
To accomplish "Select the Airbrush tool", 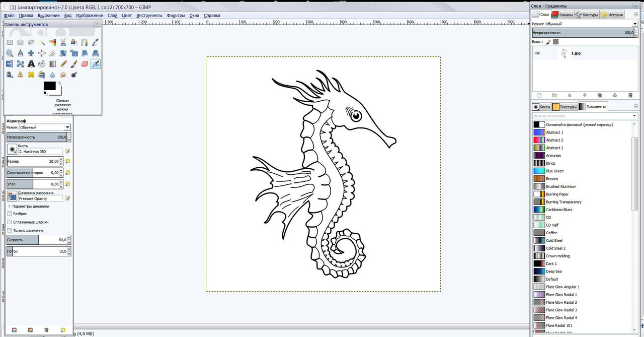I will [96, 64].
